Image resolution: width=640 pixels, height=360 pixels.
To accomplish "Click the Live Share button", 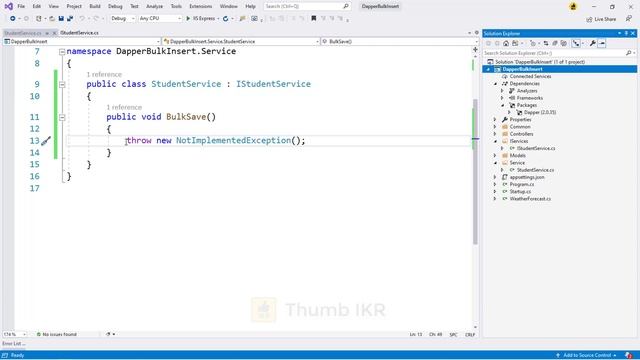I will click(x=601, y=19).
